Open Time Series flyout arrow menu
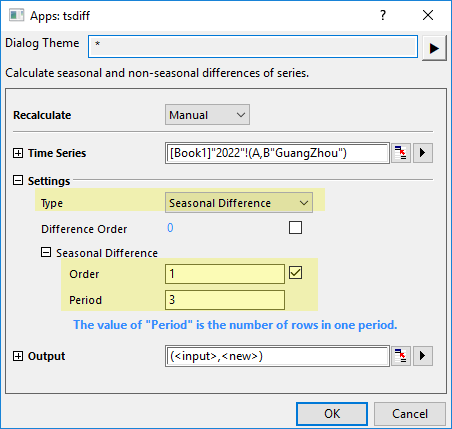452x429 pixels. click(x=423, y=153)
